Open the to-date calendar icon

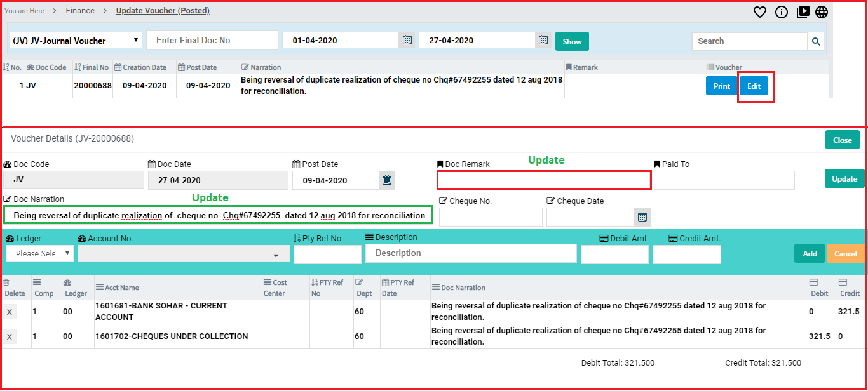[543, 40]
